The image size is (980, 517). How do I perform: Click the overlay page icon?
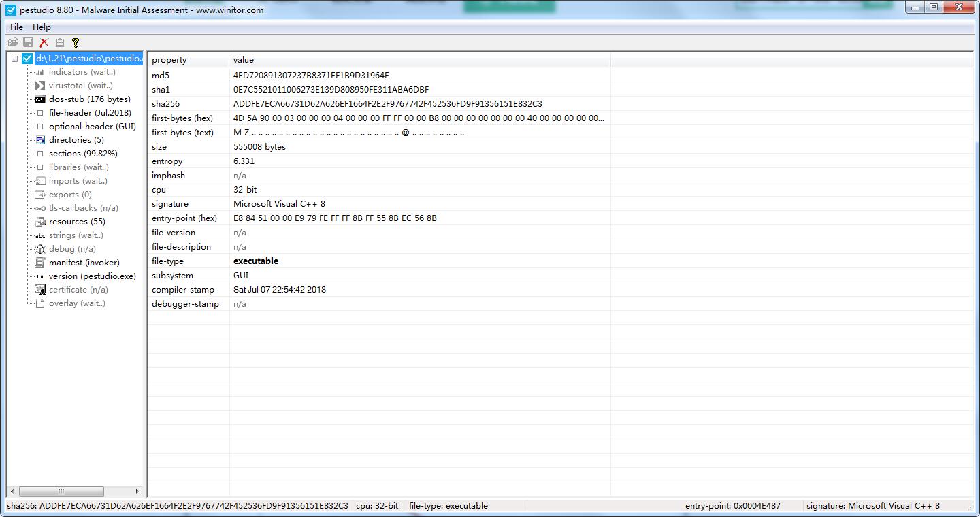[40, 303]
